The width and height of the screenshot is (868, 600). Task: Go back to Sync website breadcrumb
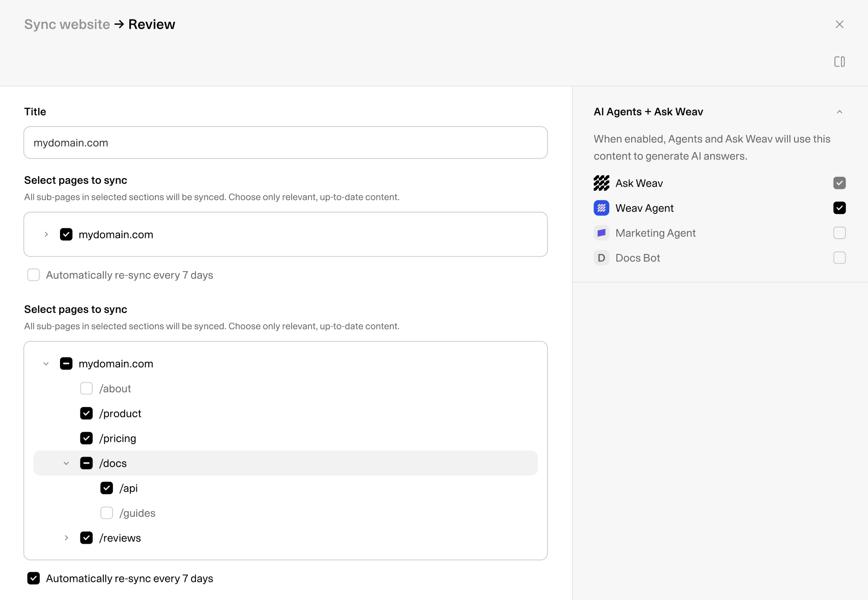[x=67, y=24]
